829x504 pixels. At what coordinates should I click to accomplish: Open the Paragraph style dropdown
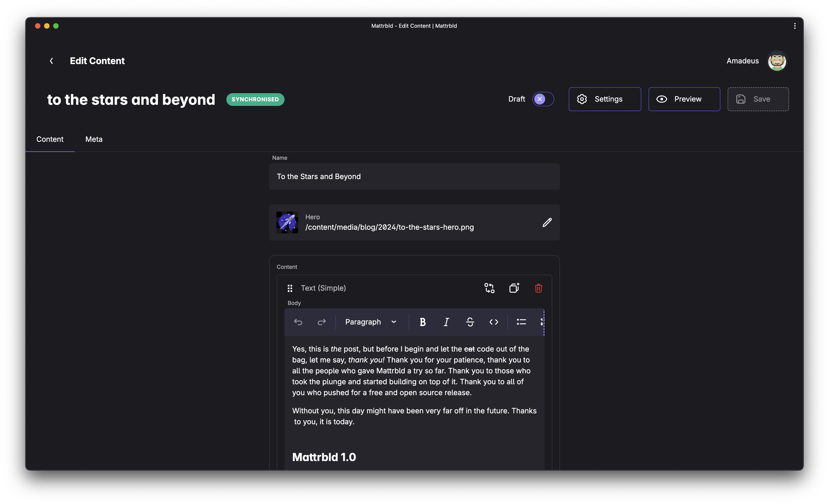click(x=371, y=322)
